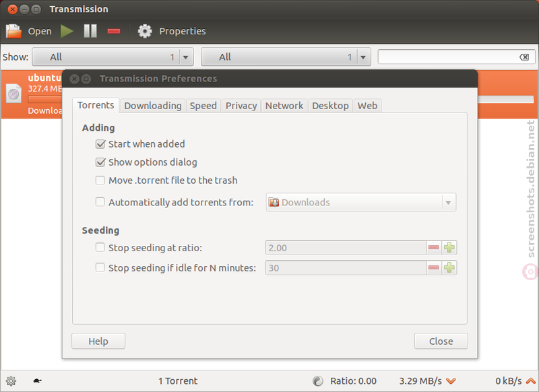This screenshot has width=539, height=392.
Task: Click Open label in toolbar
Action: click(40, 31)
